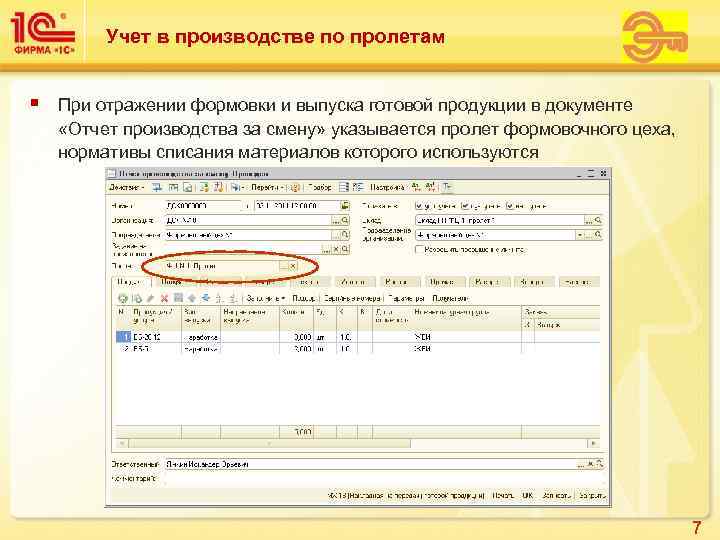This screenshot has width=720, height=540.
Task: Move the row down with the down-arrow icon
Action: [x=206, y=298]
